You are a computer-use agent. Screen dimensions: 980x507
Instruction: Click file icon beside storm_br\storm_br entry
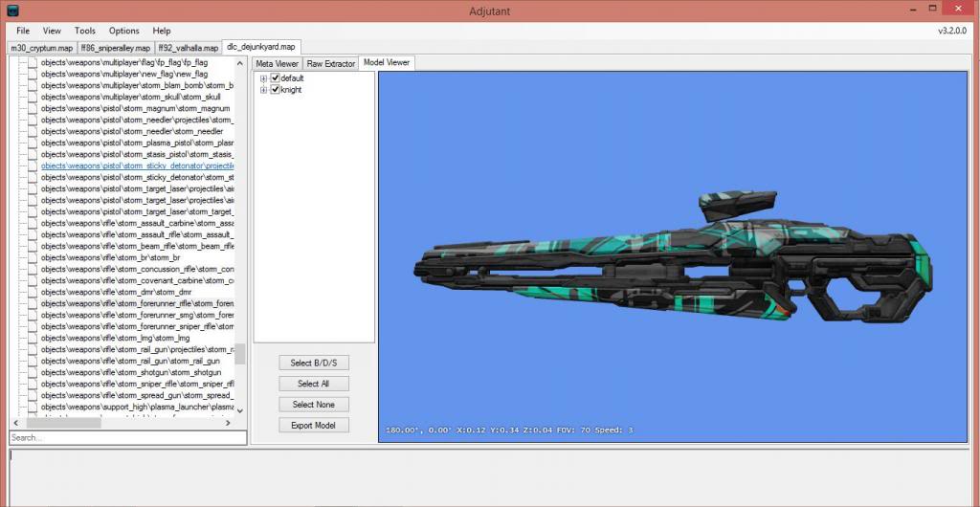[x=33, y=257]
